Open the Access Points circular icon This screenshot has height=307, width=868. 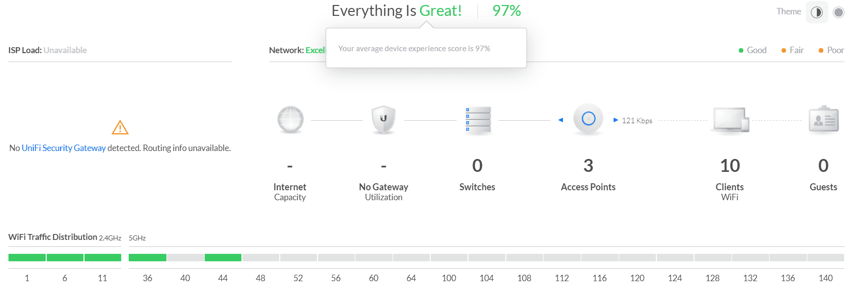coord(588,119)
